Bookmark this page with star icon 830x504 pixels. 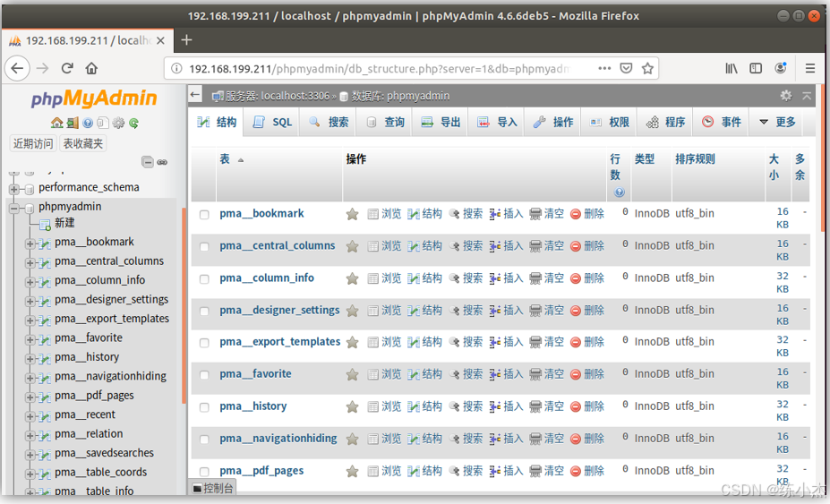pos(647,68)
